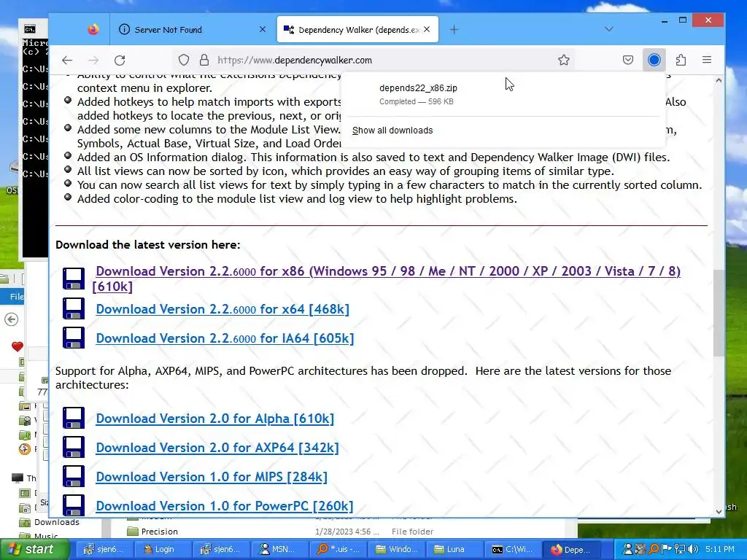Click the page scrollbar down arrow

pos(719,511)
